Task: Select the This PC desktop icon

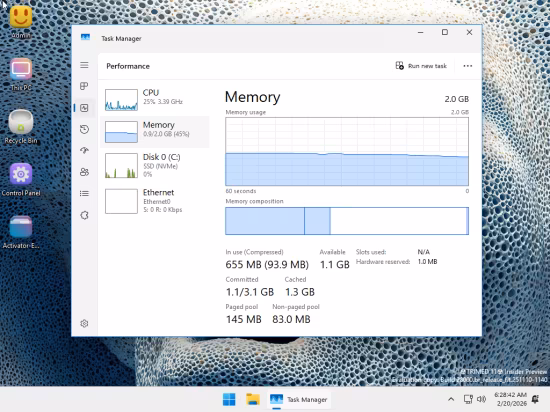Action: [21, 75]
